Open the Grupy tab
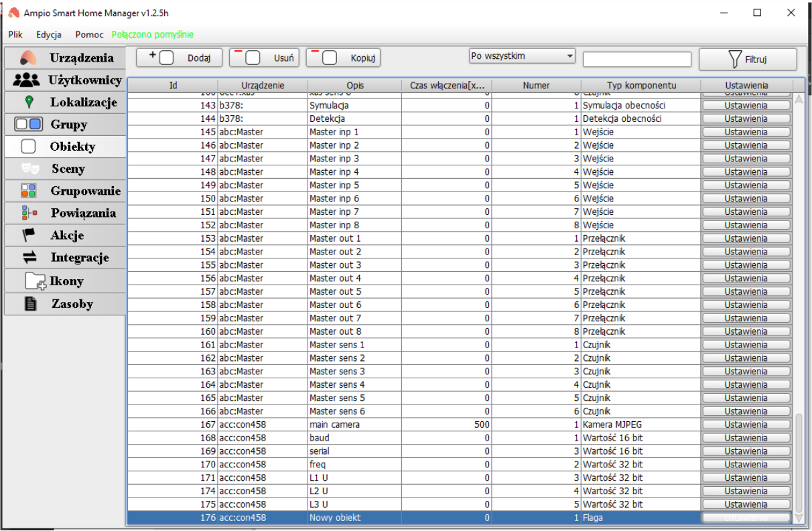Screen dimensions: 812x531 click(x=65, y=125)
